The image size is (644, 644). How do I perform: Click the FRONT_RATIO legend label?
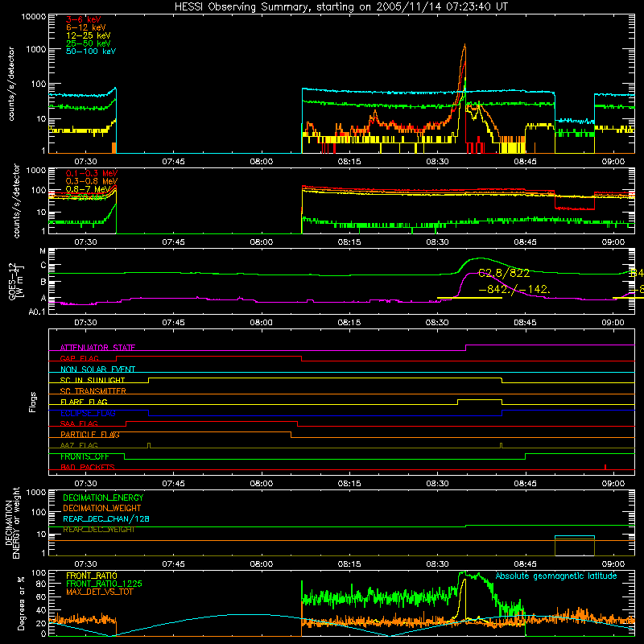point(92,576)
